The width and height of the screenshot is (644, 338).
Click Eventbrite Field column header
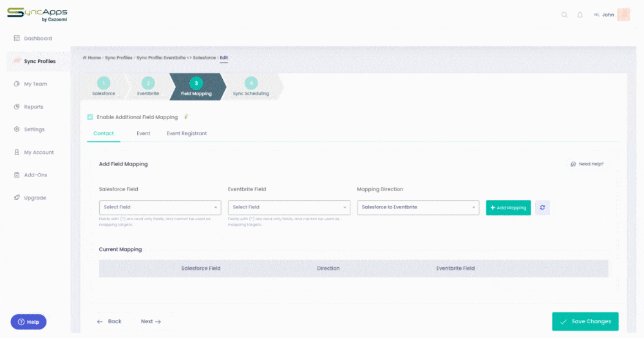455,268
